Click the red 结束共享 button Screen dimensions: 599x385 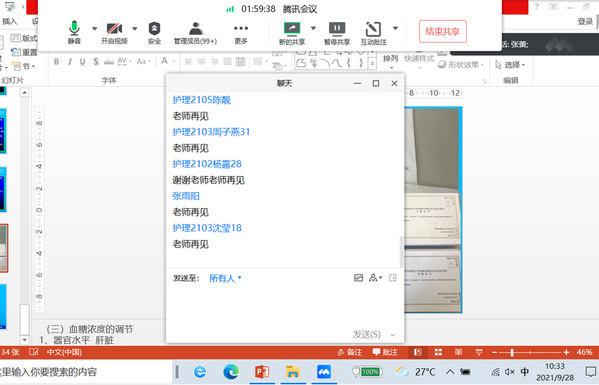click(442, 31)
